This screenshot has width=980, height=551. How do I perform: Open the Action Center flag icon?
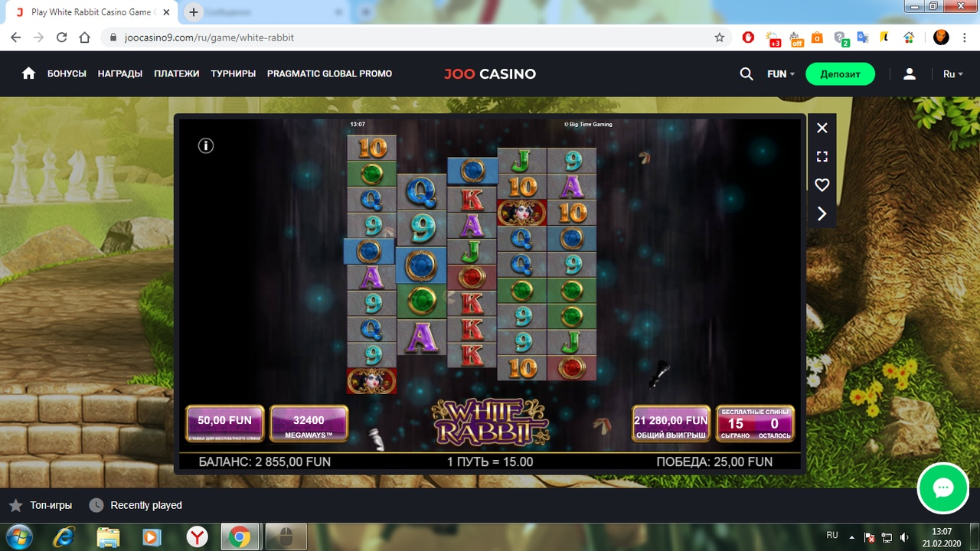[x=870, y=537]
